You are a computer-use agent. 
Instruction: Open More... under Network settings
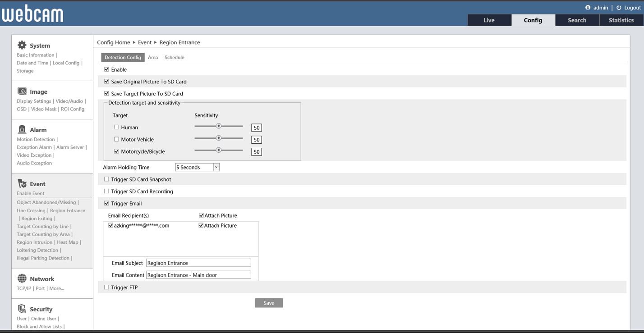56,288
